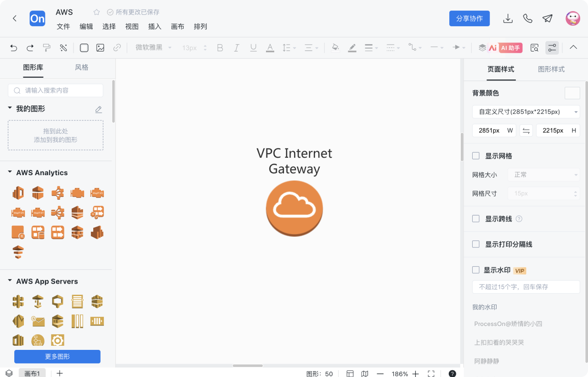Collapse the AWS App Servers section
This screenshot has height=377, width=588.
[x=10, y=281]
